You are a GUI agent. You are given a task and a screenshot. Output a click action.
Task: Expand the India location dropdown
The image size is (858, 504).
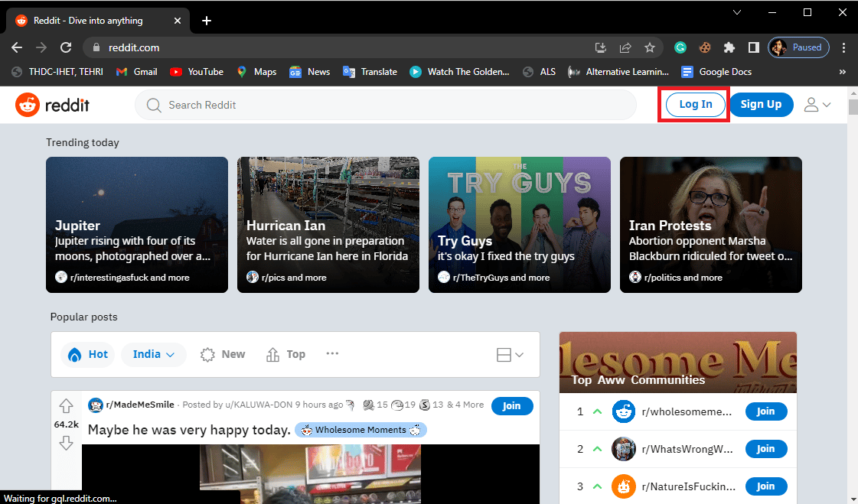[x=154, y=354]
